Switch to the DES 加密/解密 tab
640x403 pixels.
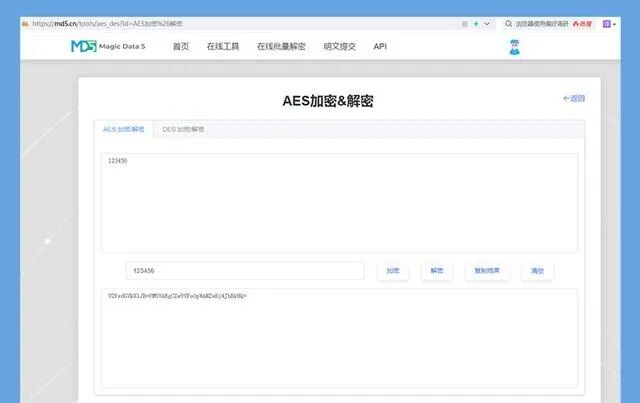pos(183,129)
